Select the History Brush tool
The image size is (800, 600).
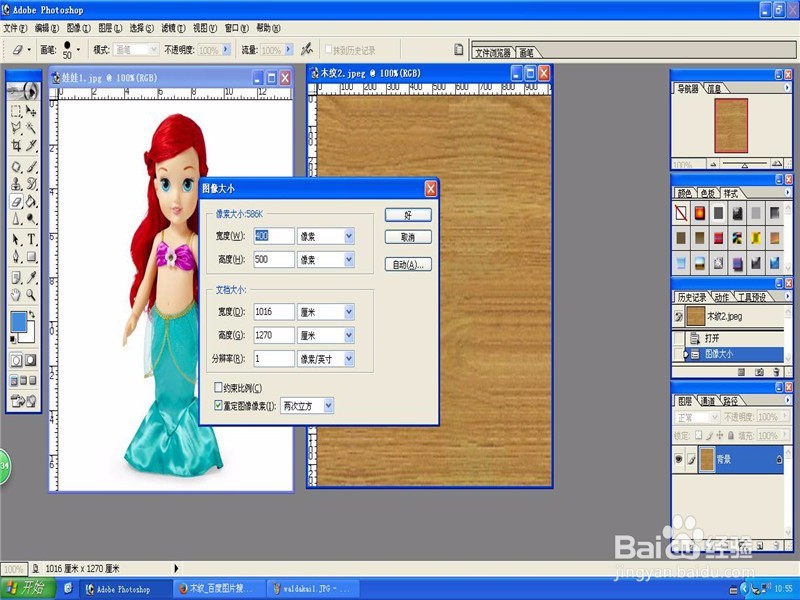(31, 184)
